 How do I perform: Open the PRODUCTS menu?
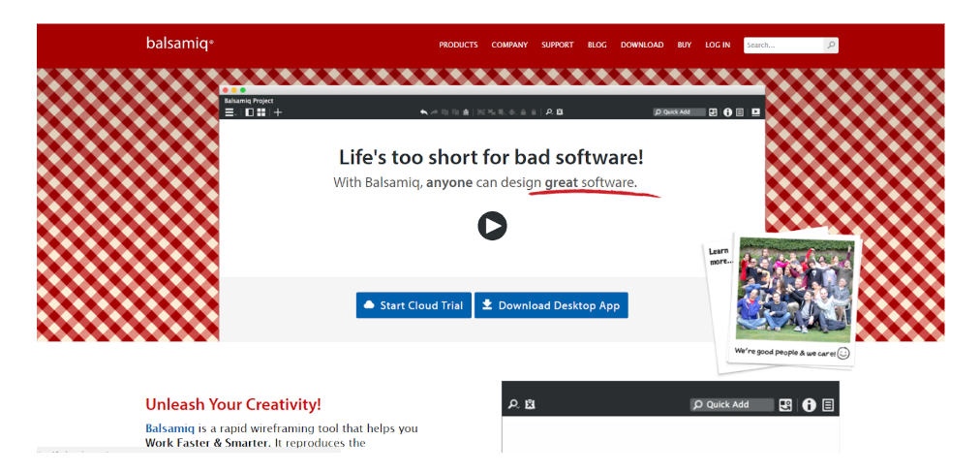458,45
